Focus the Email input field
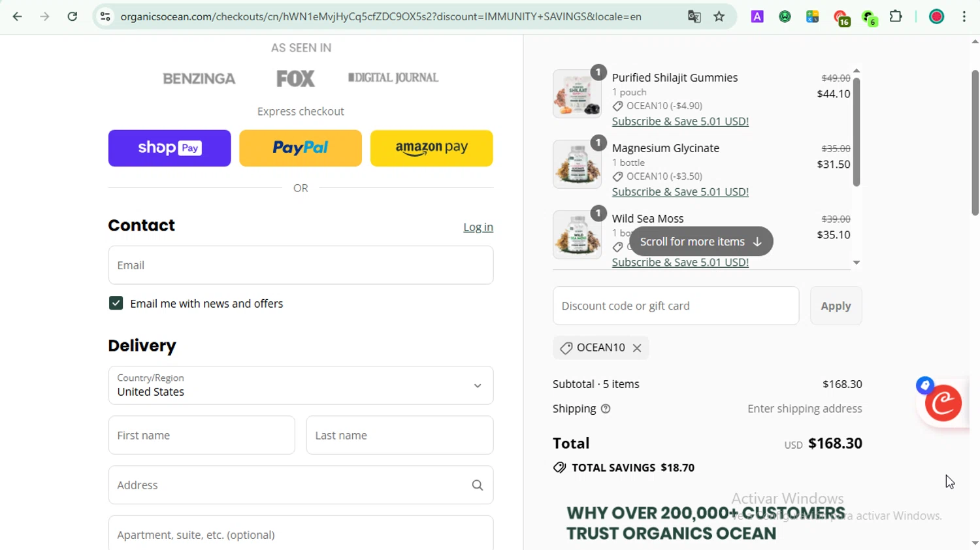 (301, 265)
